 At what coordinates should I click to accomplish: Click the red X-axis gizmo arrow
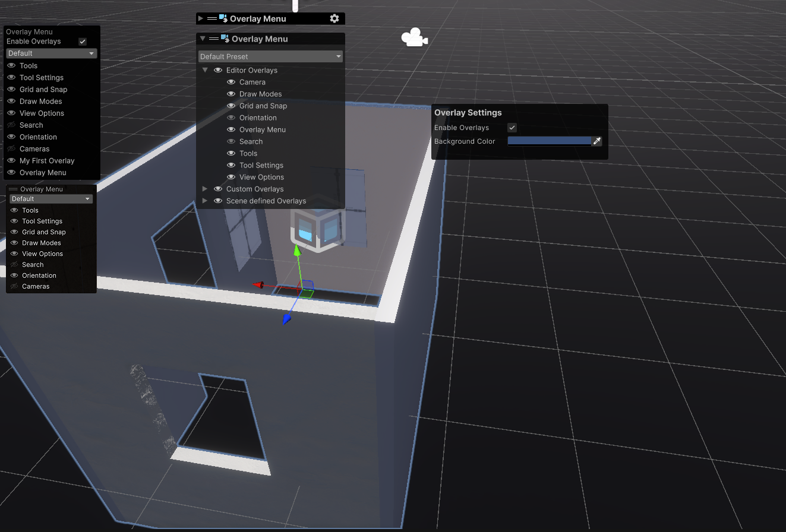coord(259,285)
